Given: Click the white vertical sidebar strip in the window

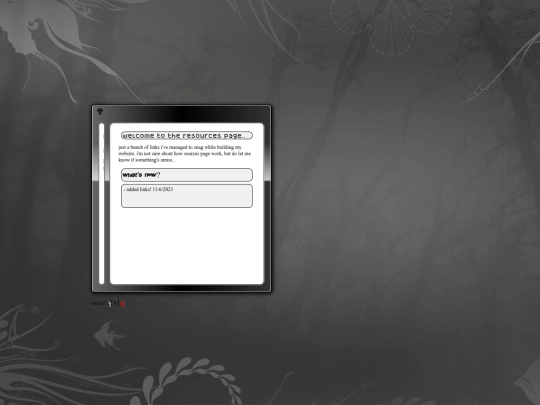Looking at the screenshot, I should (102, 204).
